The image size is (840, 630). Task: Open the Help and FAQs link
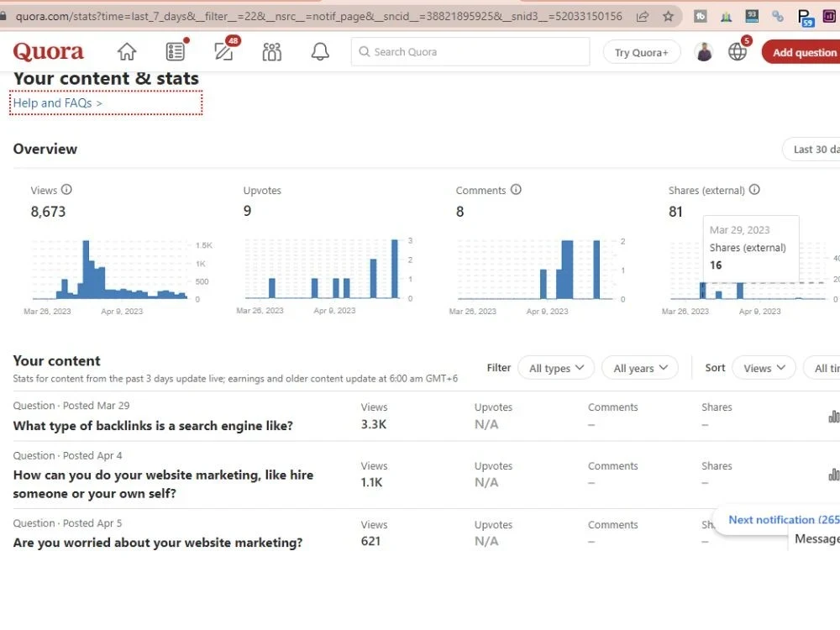57,102
